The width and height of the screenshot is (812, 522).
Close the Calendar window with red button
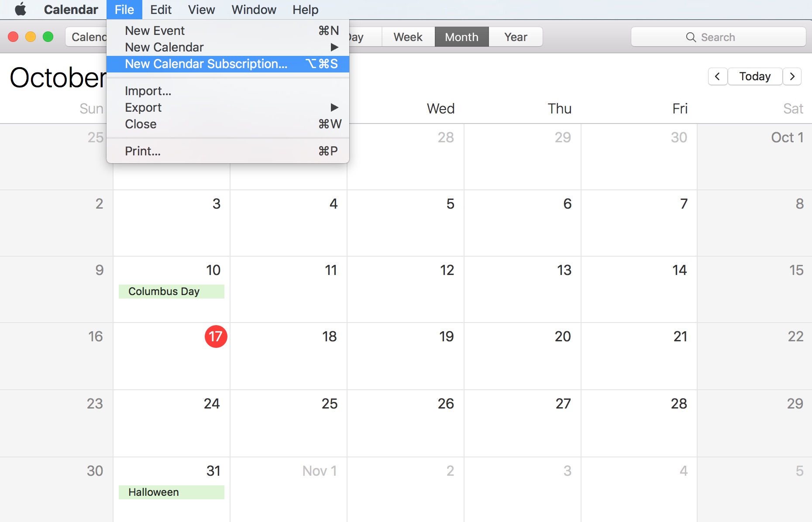[x=13, y=37]
